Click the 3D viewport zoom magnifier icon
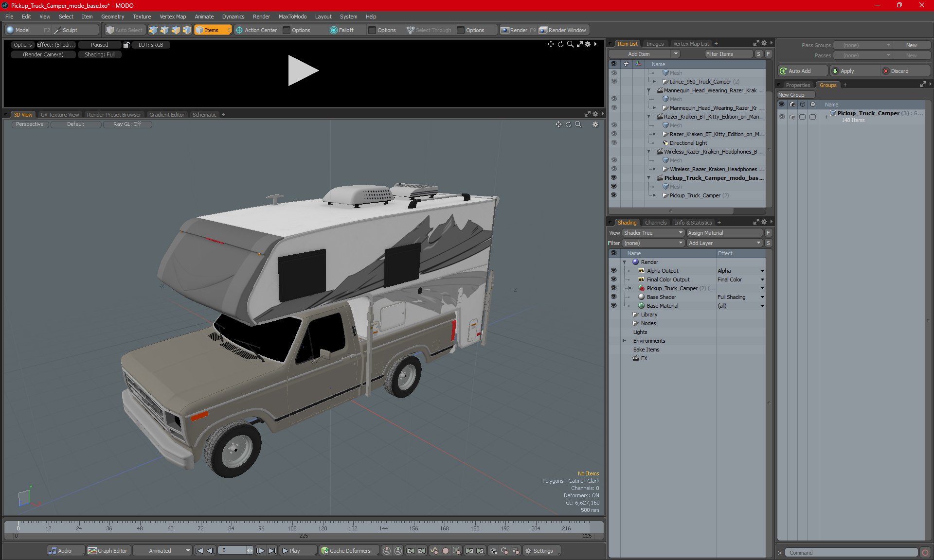The image size is (934, 560). point(578,124)
